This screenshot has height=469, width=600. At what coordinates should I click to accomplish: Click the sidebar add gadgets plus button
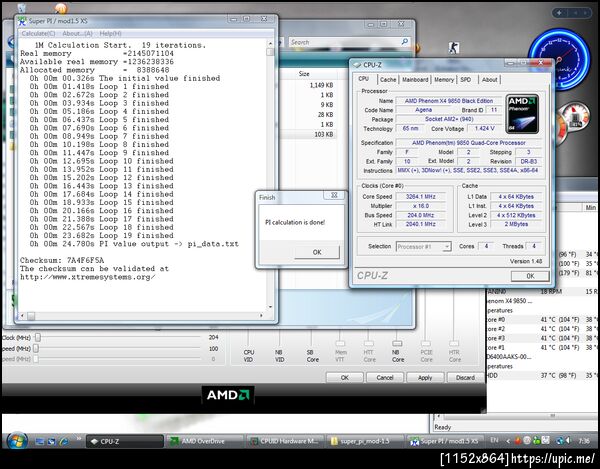coord(559,13)
